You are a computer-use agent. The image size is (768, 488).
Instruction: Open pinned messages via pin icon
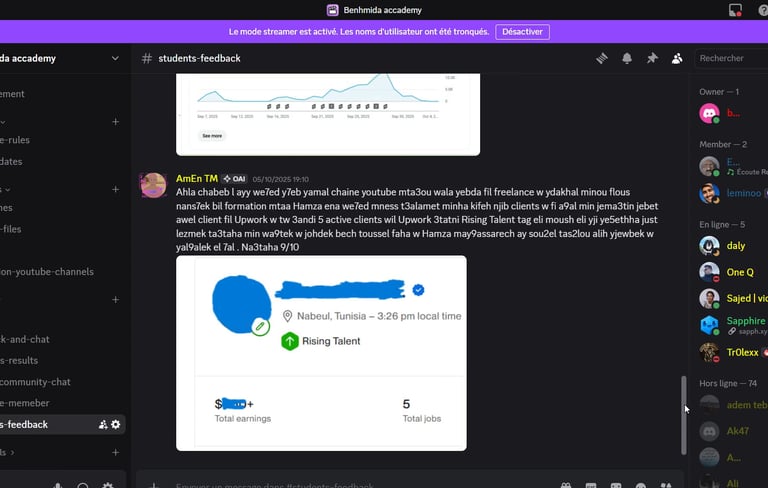point(652,58)
